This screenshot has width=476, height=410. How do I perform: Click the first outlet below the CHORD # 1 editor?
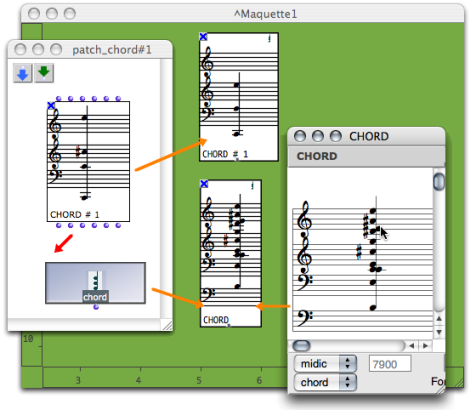point(59,226)
